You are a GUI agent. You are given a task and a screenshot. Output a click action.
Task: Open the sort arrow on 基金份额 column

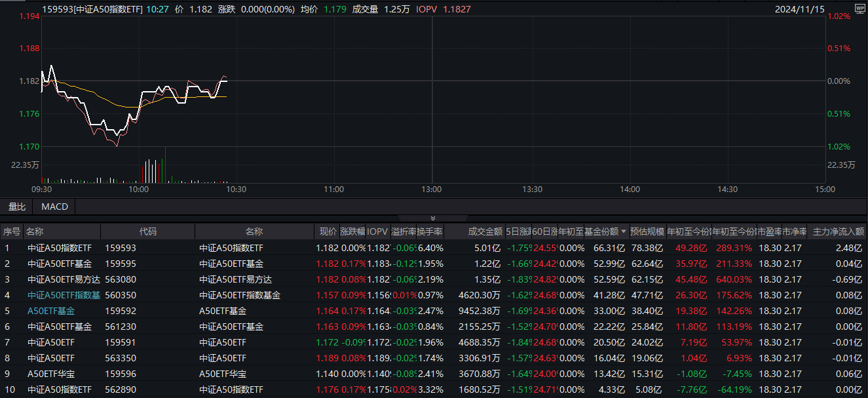click(x=623, y=231)
